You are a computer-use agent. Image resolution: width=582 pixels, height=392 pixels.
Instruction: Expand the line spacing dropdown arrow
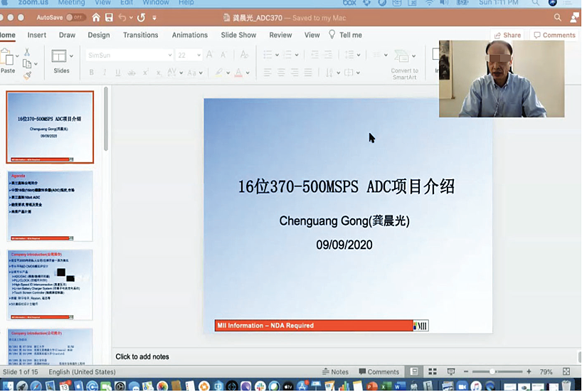[x=359, y=55]
